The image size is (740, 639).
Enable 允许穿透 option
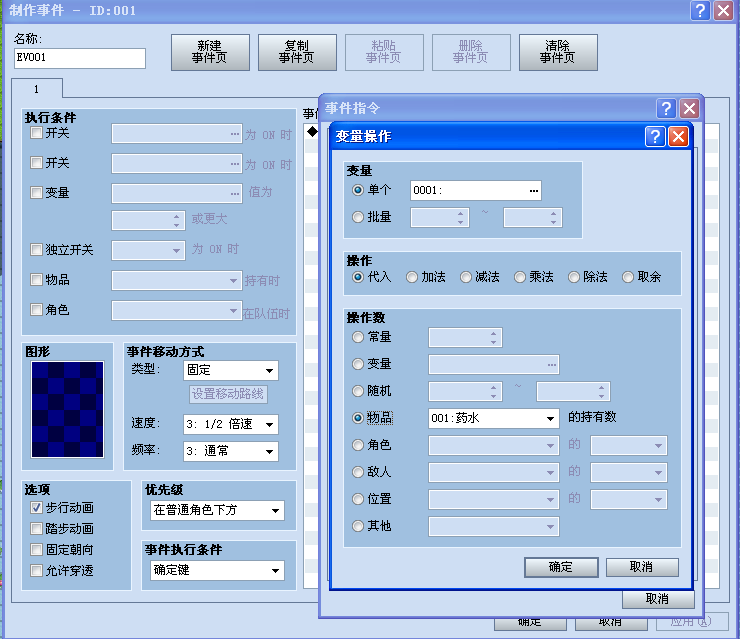[x=36, y=571]
